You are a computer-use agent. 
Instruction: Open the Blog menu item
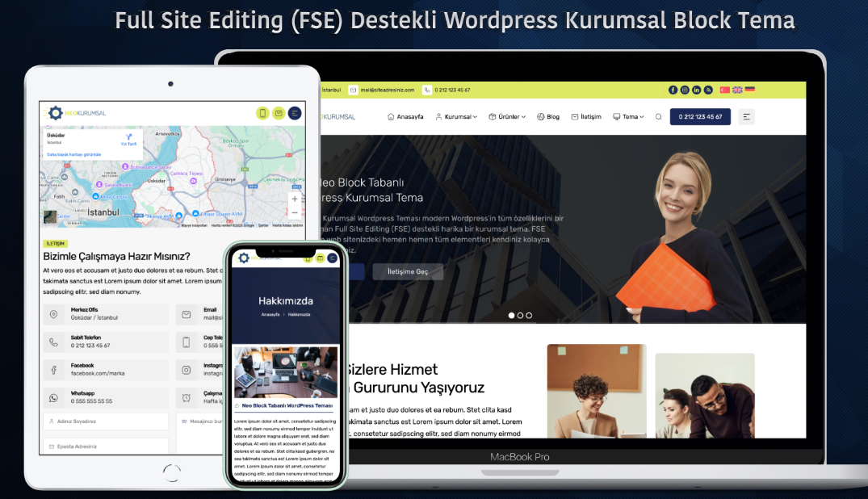coord(548,117)
